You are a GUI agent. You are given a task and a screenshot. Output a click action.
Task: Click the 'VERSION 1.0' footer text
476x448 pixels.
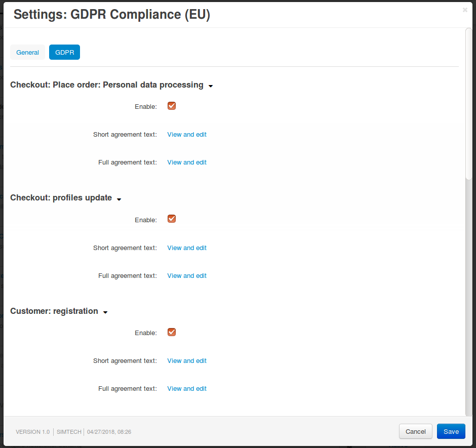pyautogui.click(x=32, y=432)
